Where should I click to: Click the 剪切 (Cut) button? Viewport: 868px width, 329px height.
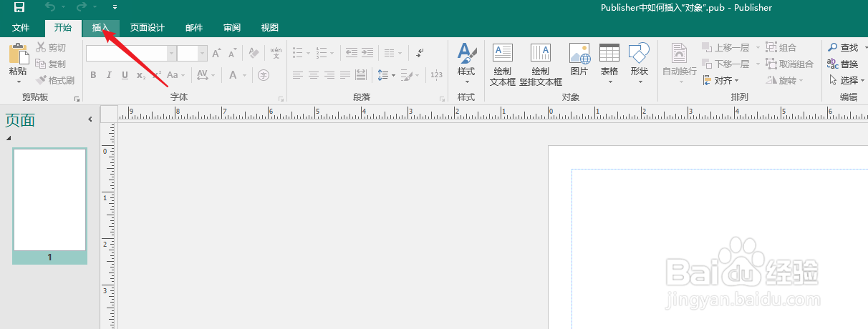click(51, 47)
